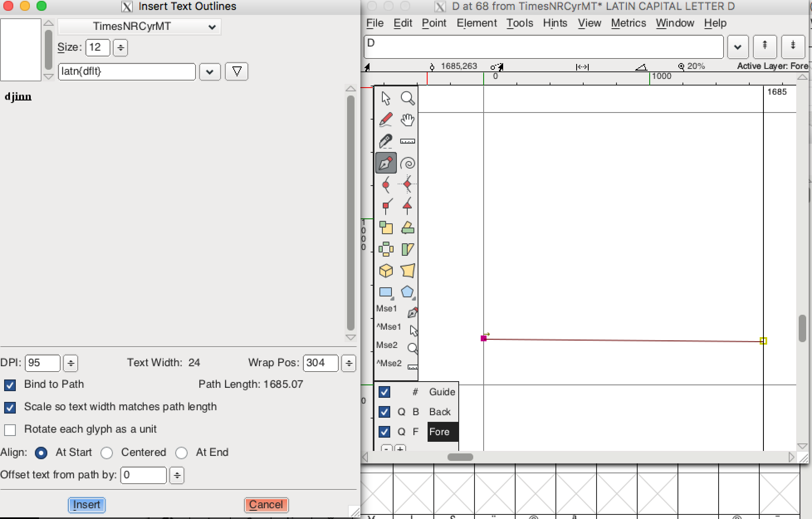Viewport: 812px width, 519px height.
Task: Open the script/language latn{dflt} dropdown arrow
Action: point(210,72)
